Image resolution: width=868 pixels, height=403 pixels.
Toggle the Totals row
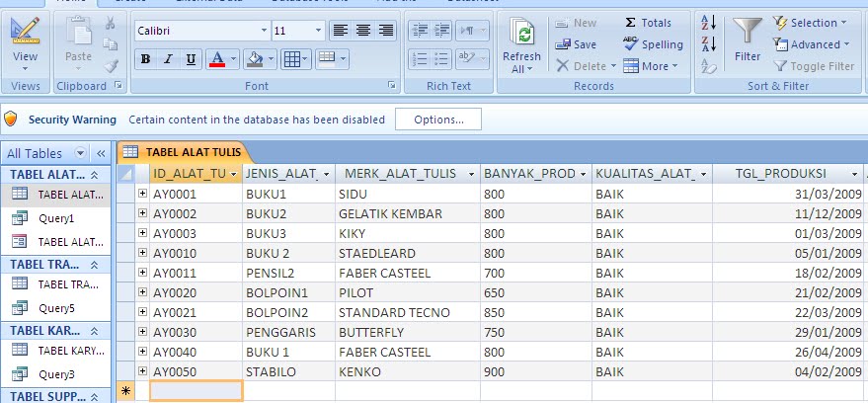tap(647, 23)
